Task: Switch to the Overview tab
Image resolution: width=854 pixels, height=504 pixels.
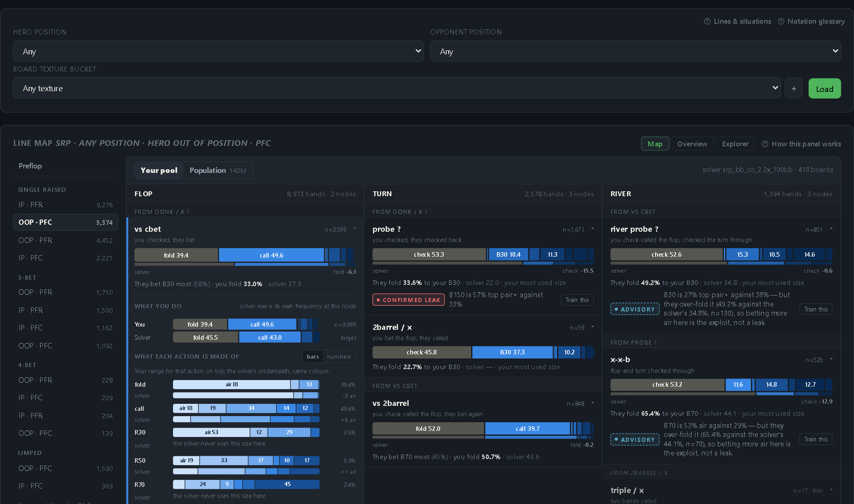Action: coord(692,144)
